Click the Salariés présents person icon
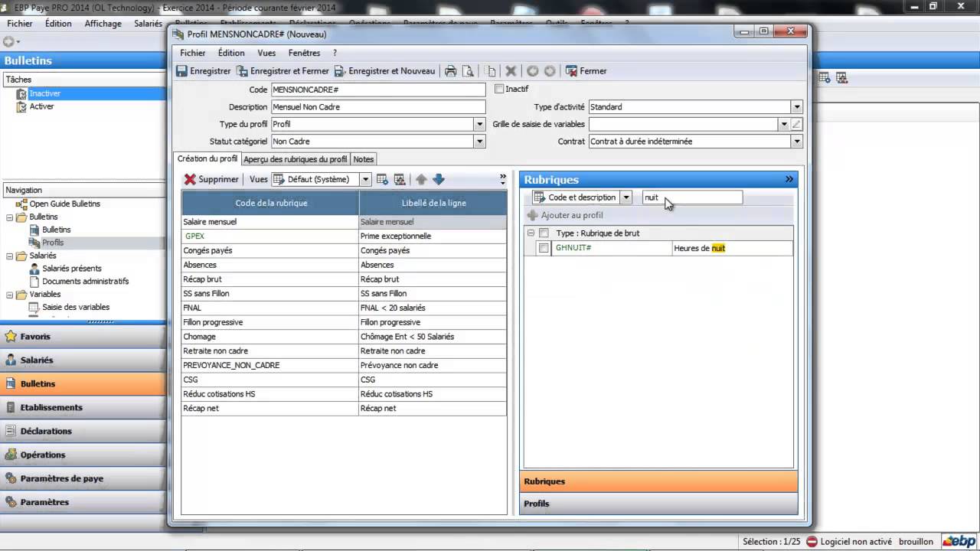The image size is (980, 551). pos(34,269)
